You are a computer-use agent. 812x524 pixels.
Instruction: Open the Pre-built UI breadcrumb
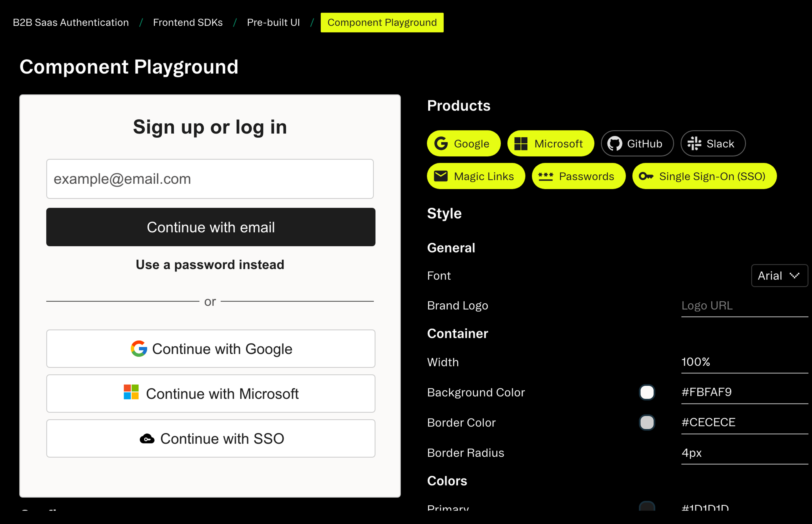coord(273,22)
